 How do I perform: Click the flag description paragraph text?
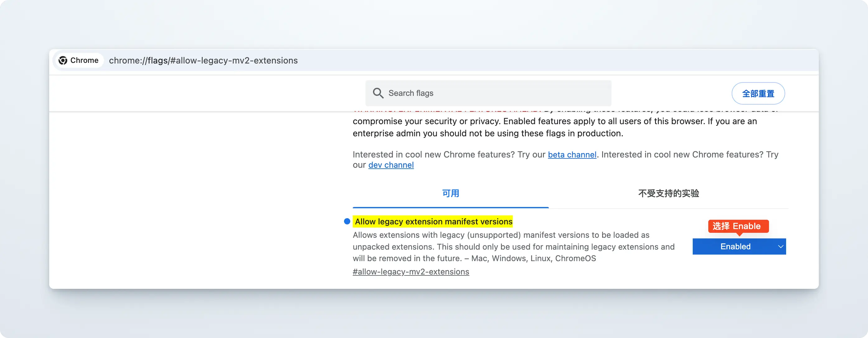[513, 247]
